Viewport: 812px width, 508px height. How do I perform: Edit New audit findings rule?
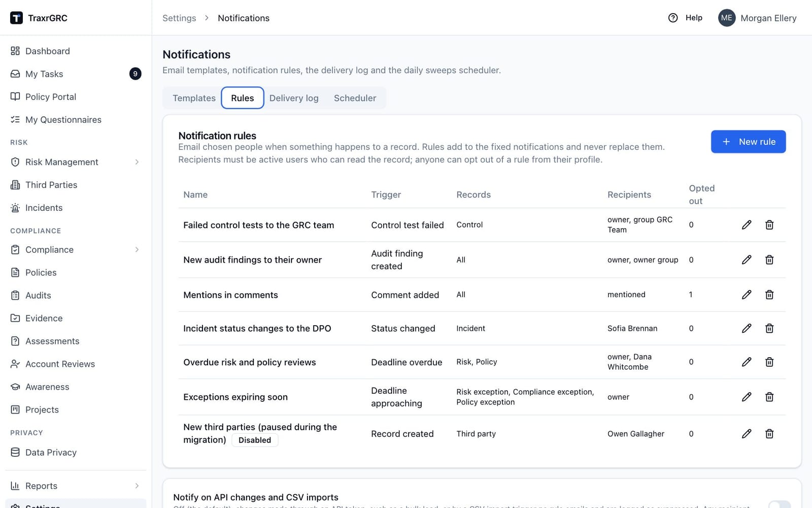747,260
